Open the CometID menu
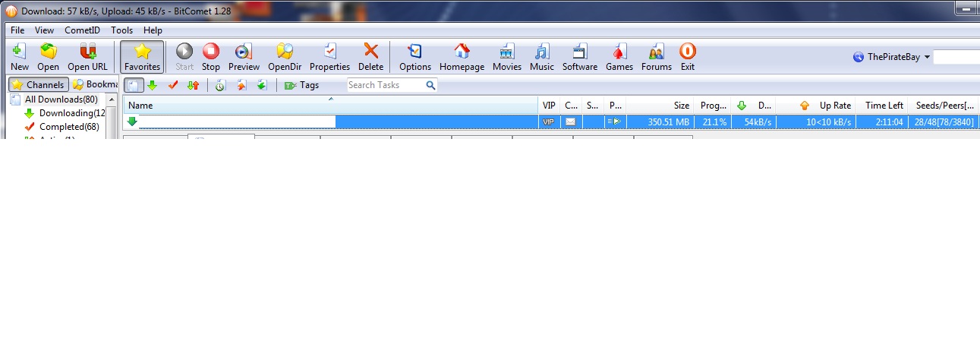 click(x=82, y=30)
